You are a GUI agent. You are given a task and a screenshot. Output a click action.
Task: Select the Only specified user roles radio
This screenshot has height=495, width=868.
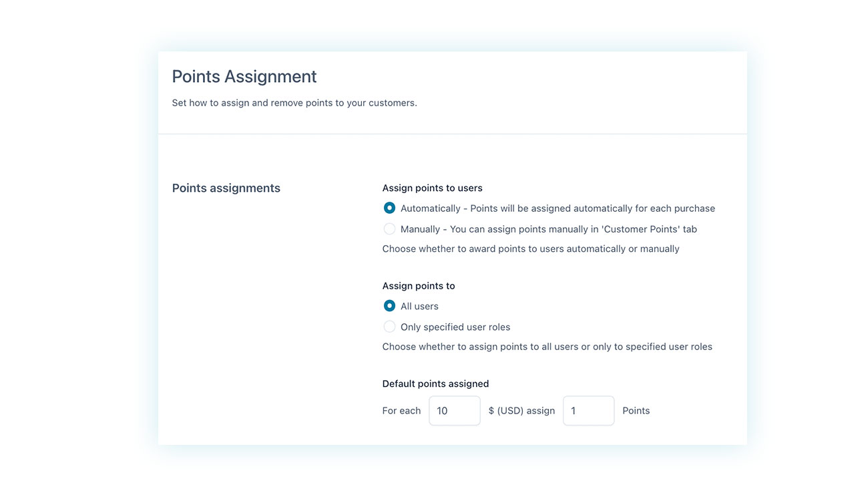pos(389,327)
